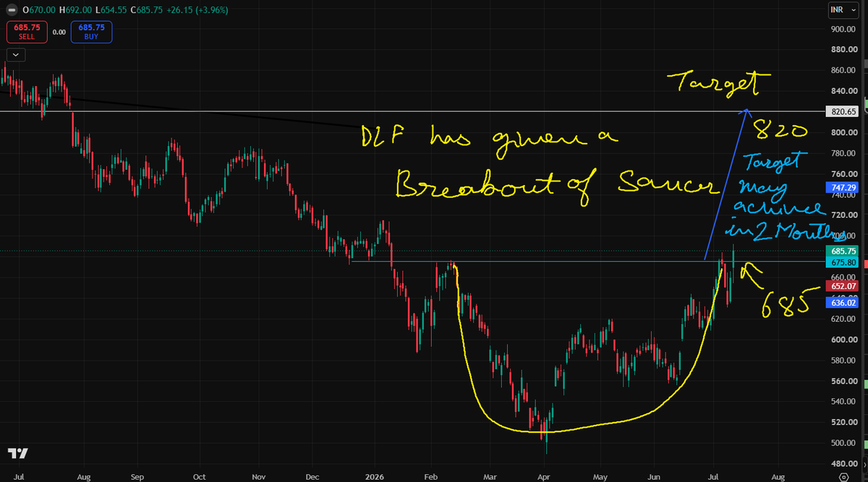Click the 900.00 price scale label
Screen dimensions: 868x482
[843, 29]
